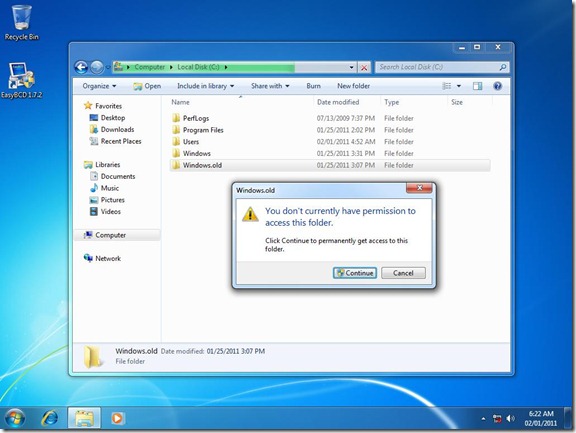Click Cancel in the Windows.old dialog
The width and height of the screenshot is (576, 433).
(403, 273)
